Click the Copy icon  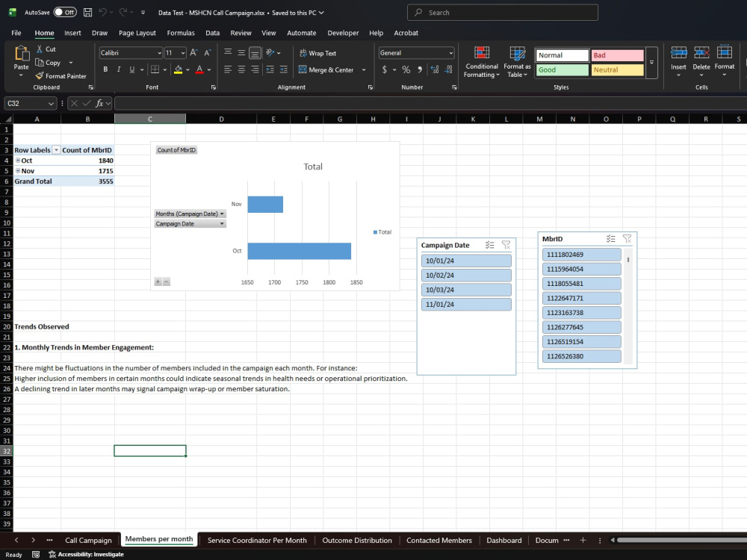pos(40,63)
